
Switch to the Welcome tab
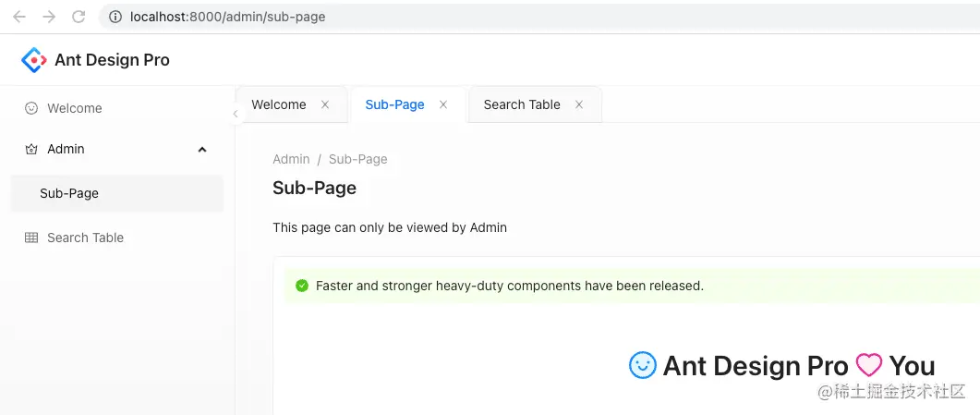pyautogui.click(x=279, y=104)
